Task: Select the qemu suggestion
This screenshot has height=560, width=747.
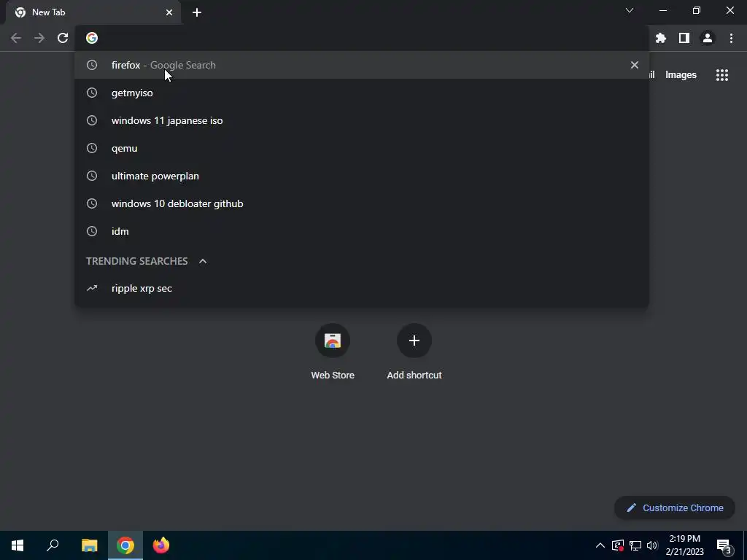Action: coord(362,148)
